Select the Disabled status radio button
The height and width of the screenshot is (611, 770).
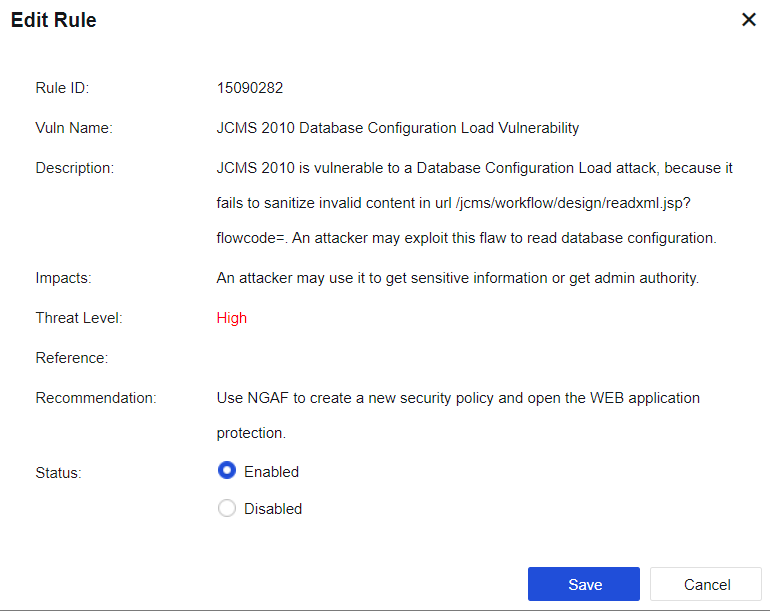pyautogui.click(x=227, y=508)
